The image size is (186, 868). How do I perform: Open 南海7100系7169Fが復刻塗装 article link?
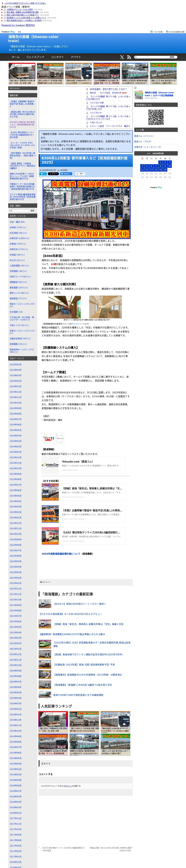click(x=78, y=695)
